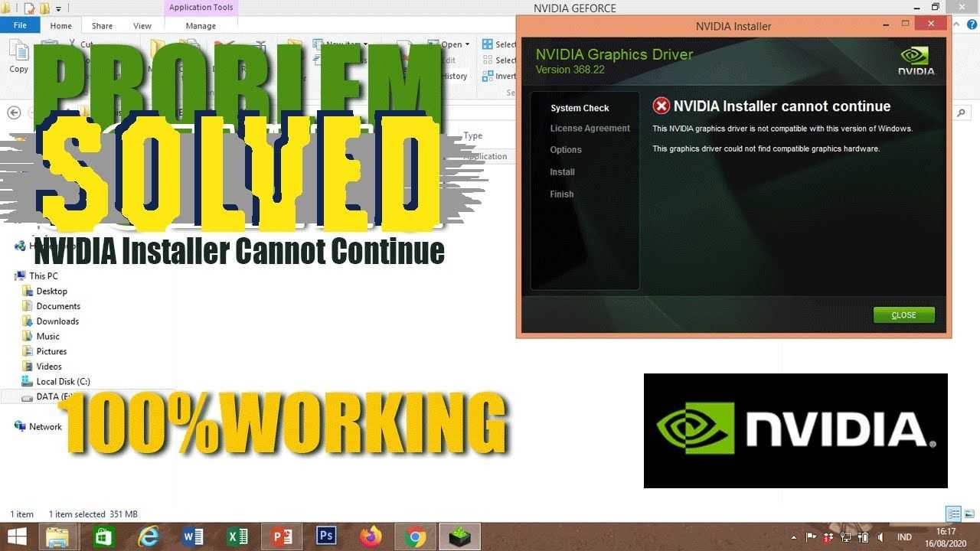This screenshot has width=980, height=551.
Task: Select Install step in NVIDIA Installer
Action: (x=562, y=172)
